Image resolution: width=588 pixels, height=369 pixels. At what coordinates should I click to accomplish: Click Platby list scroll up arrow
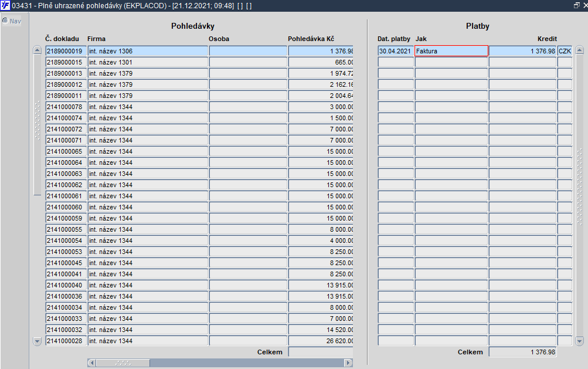click(579, 50)
